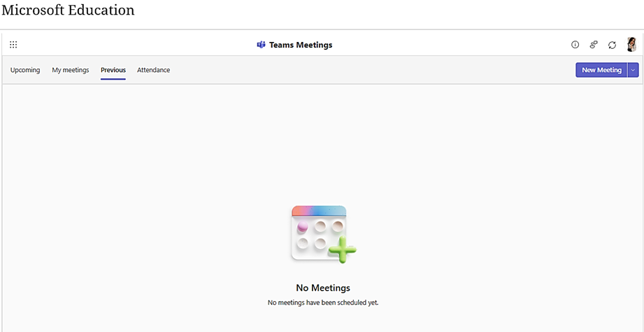
Task: Select the Previous tab
Action: [113, 70]
